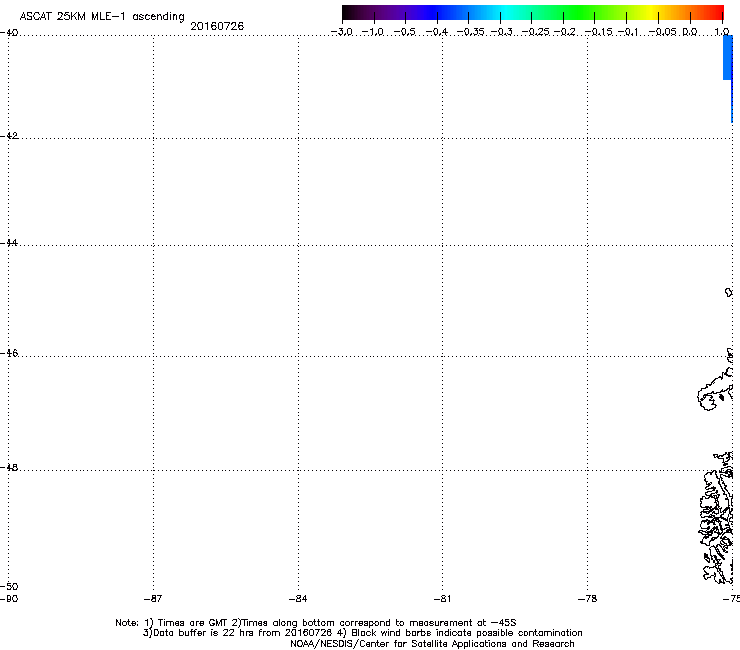Click the -0.15 color scale label
The height and width of the screenshot is (650, 740).
(598, 32)
